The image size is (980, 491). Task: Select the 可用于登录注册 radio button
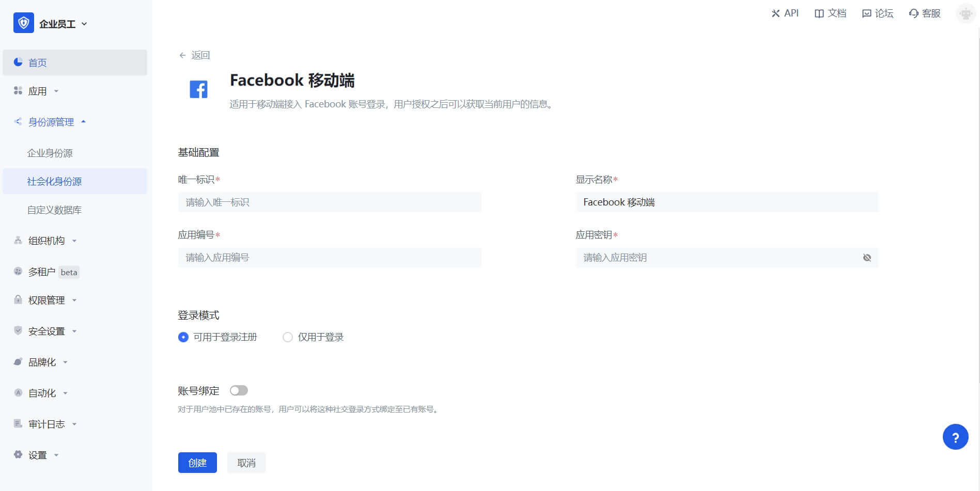click(183, 337)
